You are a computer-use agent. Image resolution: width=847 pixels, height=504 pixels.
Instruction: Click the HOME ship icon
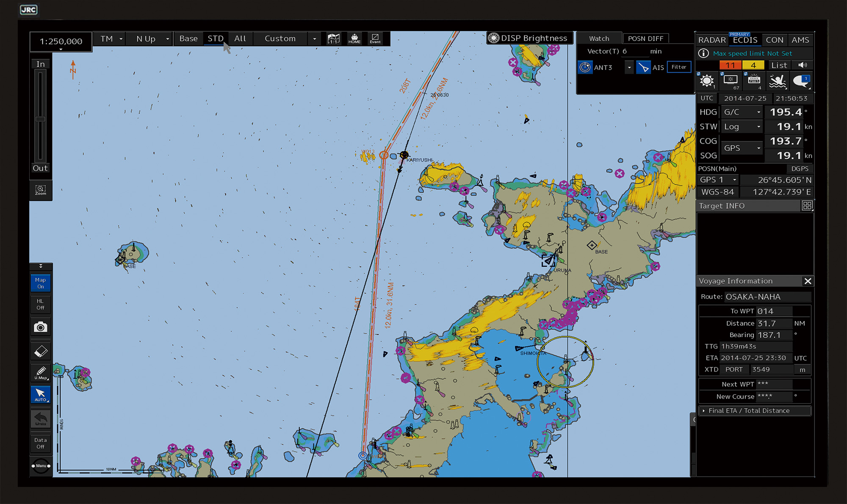354,39
